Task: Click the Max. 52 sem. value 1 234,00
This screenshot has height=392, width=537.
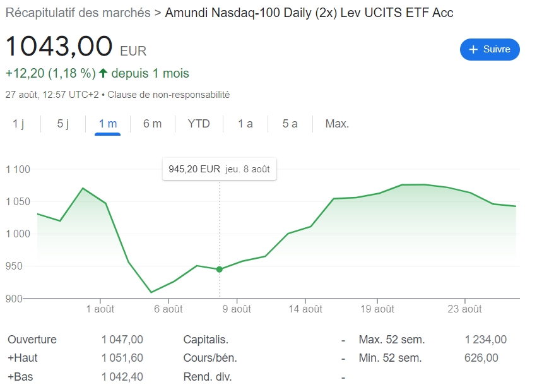Action: tap(486, 340)
